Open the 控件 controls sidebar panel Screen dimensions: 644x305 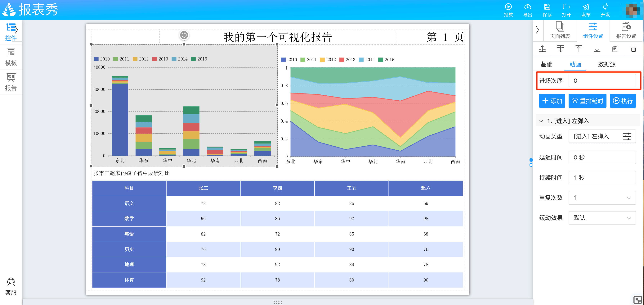pos(11,32)
